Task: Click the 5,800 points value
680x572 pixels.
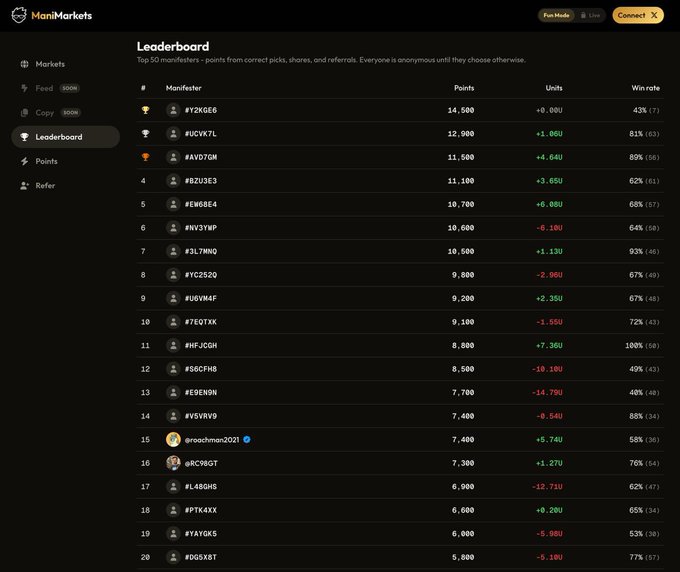Action: 463,557
